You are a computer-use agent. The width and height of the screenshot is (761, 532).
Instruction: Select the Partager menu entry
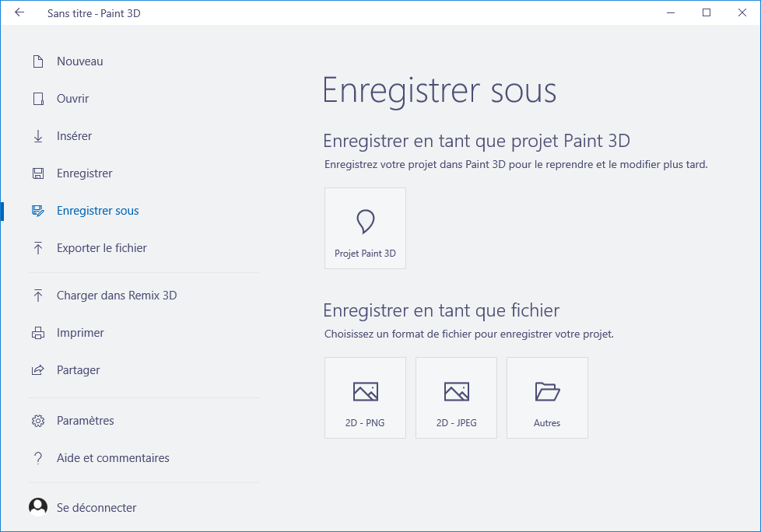[x=78, y=370]
